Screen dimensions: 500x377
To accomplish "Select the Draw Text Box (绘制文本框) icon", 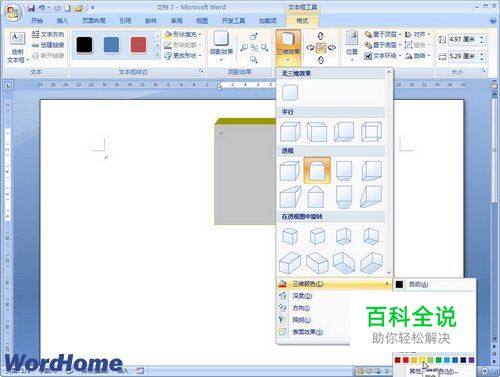I will tap(17, 39).
